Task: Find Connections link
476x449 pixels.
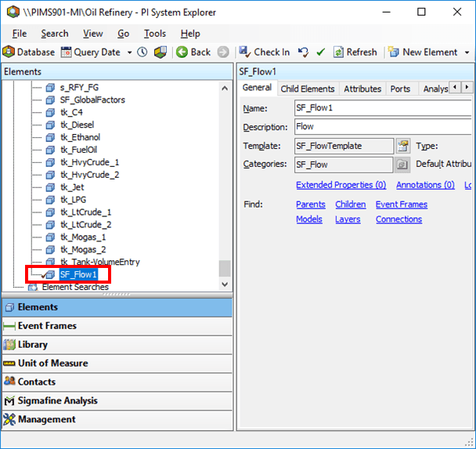Action: [x=398, y=219]
